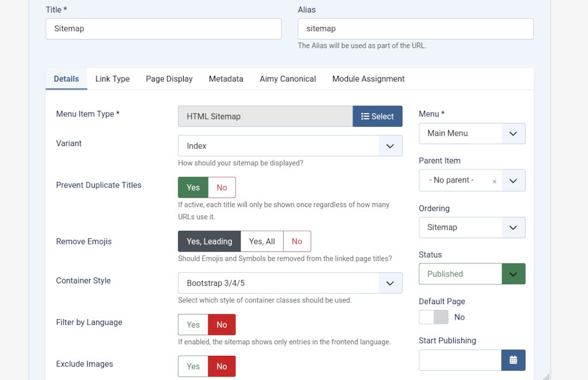Expand the Main Menu dropdown
588x380 pixels.
(472, 133)
